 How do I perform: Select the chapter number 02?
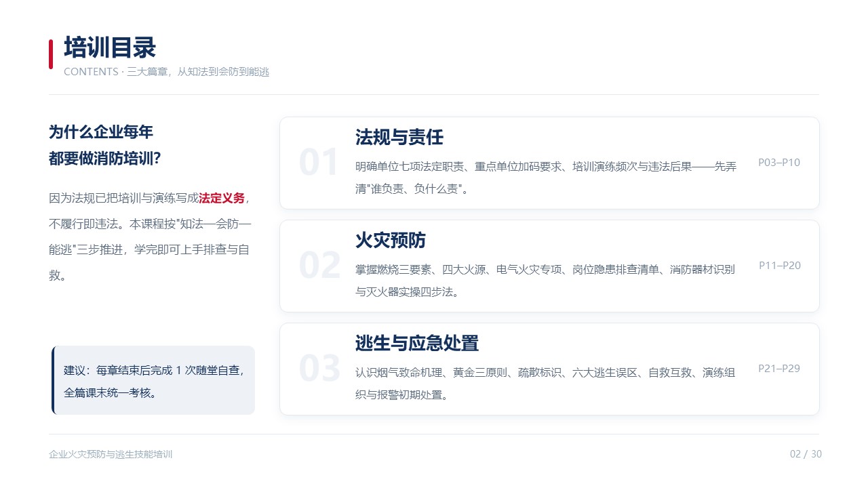[x=319, y=266]
